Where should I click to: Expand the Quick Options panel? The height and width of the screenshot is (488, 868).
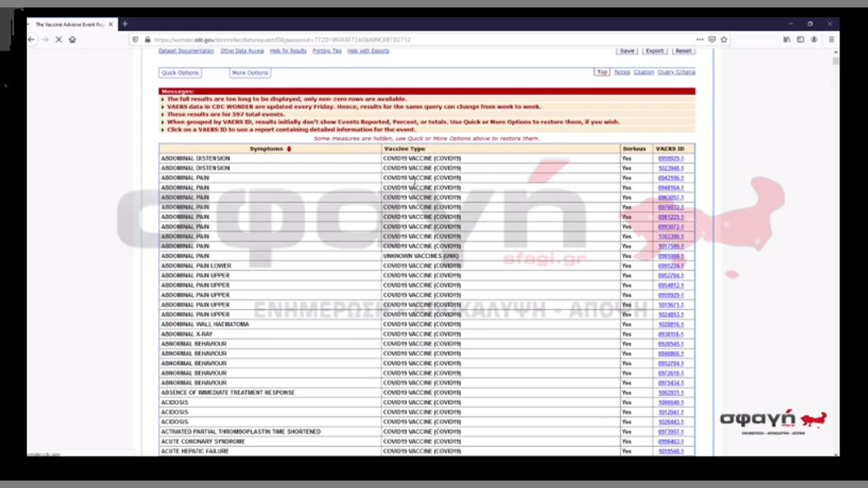pyautogui.click(x=180, y=73)
